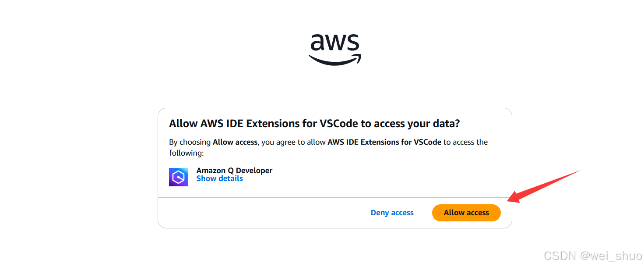Click bold 'AWS IDE Extensions for VSCode' in paragraph
644x267 pixels.
click(384, 142)
